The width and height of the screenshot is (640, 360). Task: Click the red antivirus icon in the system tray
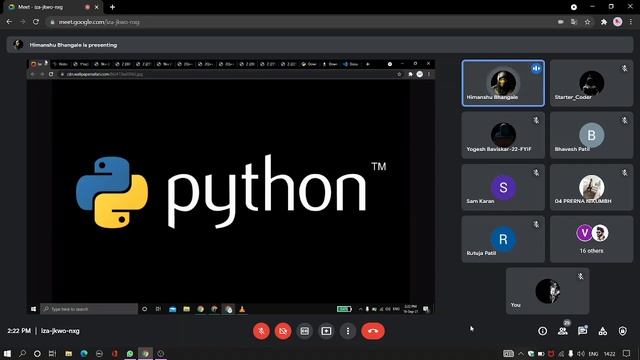coord(551,353)
